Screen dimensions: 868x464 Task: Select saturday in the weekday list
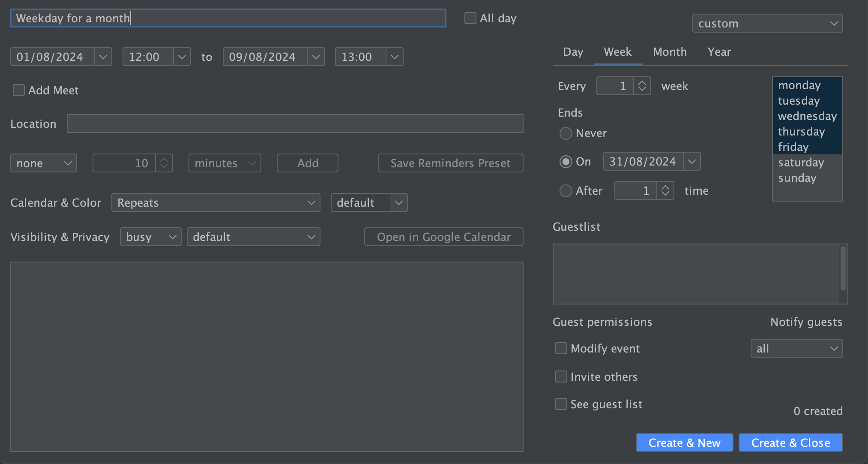[801, 162]
